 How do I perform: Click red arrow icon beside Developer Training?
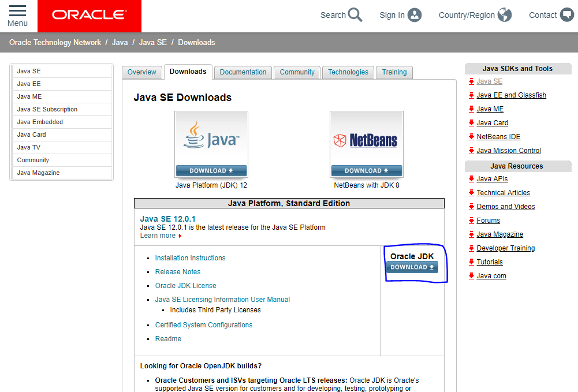[471, 248]
